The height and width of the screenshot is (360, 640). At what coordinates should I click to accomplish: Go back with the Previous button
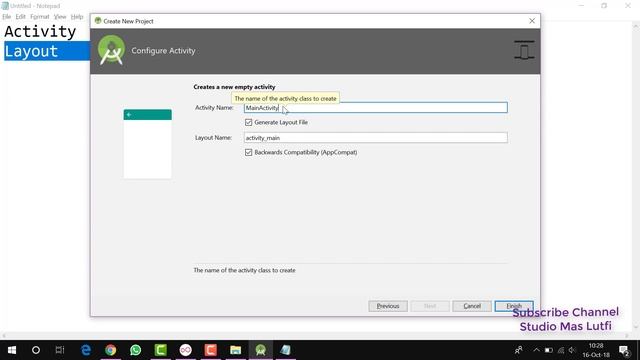[388, 306]
